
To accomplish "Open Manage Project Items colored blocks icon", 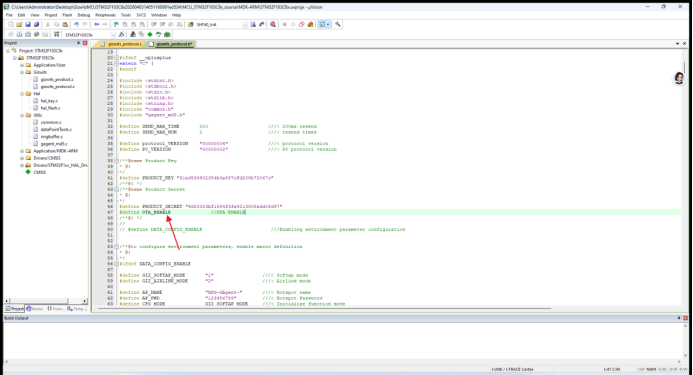I will (x=133, y=34).
